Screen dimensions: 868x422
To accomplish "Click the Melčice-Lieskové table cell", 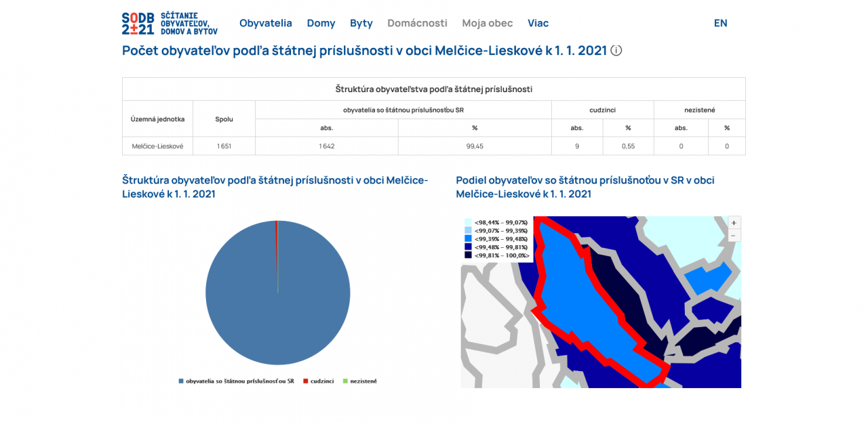I will [x=157, y=146].
